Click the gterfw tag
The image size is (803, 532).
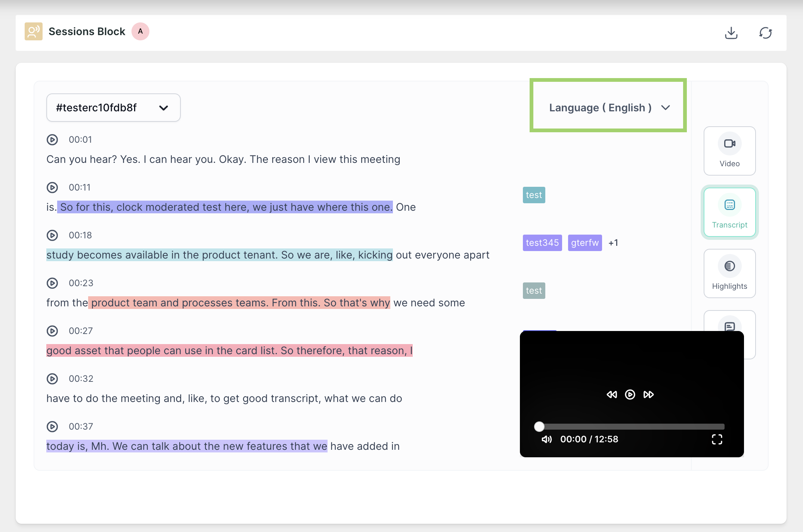585,243
